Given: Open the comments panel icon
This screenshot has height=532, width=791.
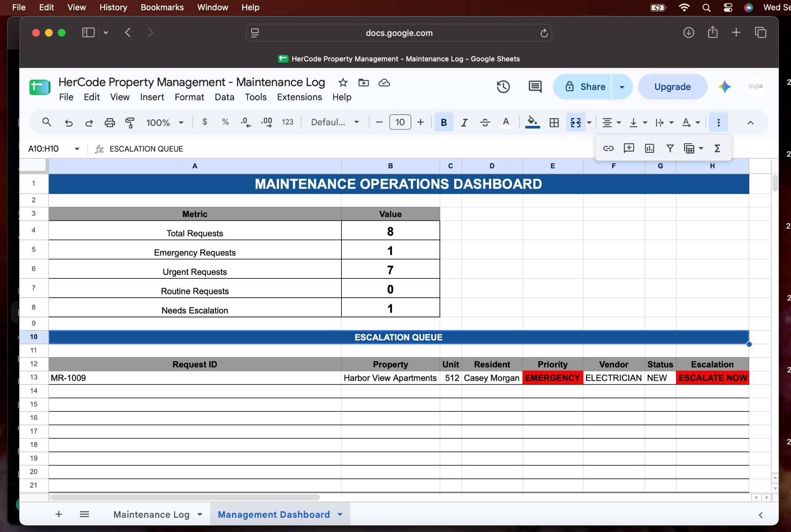Looking at the screenshot, I should pyautogui.click(x=535, y=86).
